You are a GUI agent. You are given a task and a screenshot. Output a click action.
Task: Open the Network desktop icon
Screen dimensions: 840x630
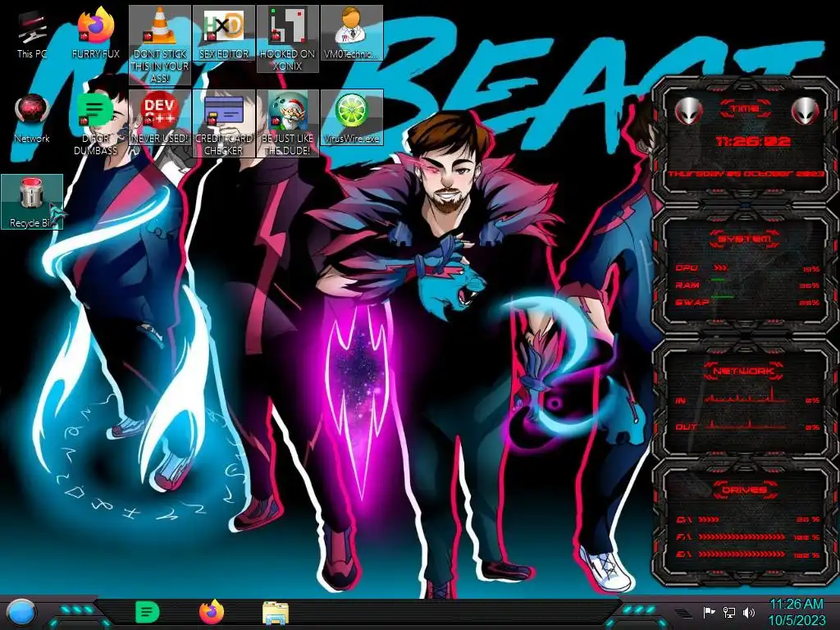pyautogui.click(x=32, y=119)
